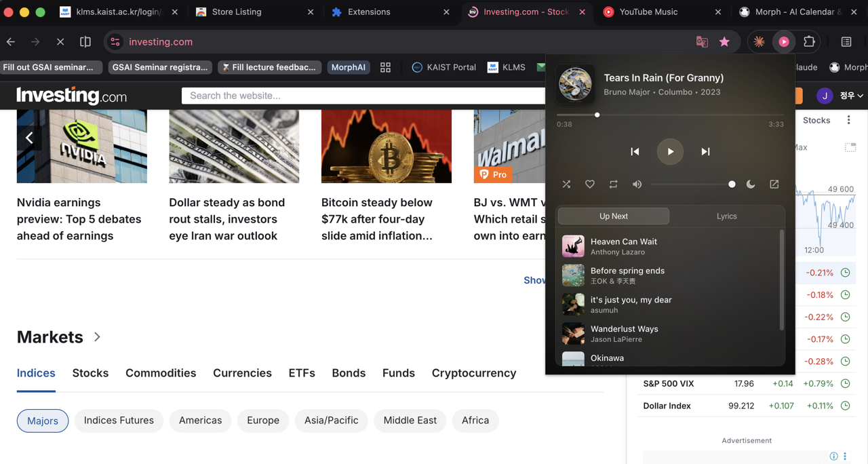The width and height of the screenshot is (868, 464).
Task: Switch to the klms.kaist.ac.kr tab
Action: point(119,12)
